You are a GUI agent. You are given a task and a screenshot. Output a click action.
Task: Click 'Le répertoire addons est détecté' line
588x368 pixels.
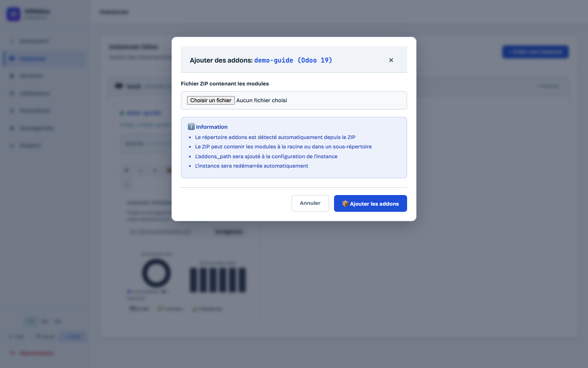tap(275, 137)
